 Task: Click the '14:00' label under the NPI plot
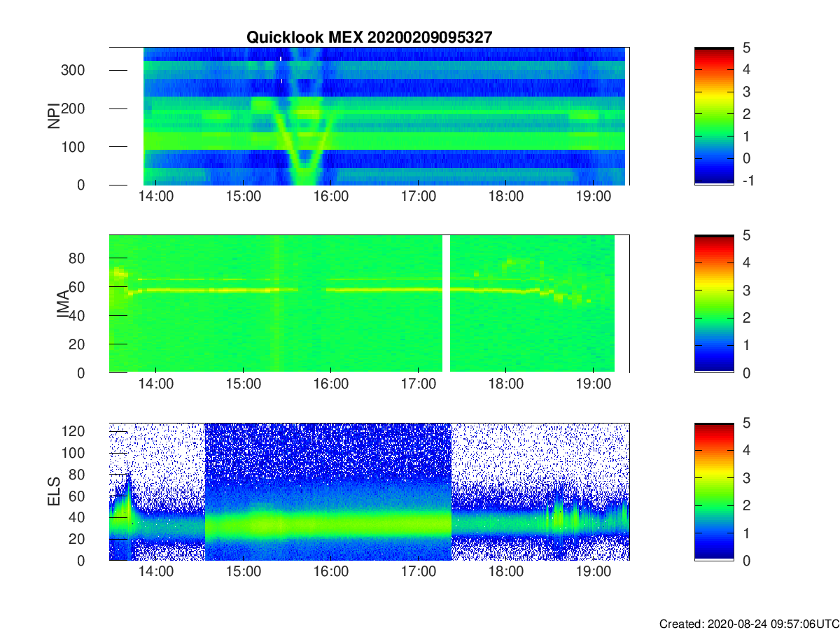155,197
